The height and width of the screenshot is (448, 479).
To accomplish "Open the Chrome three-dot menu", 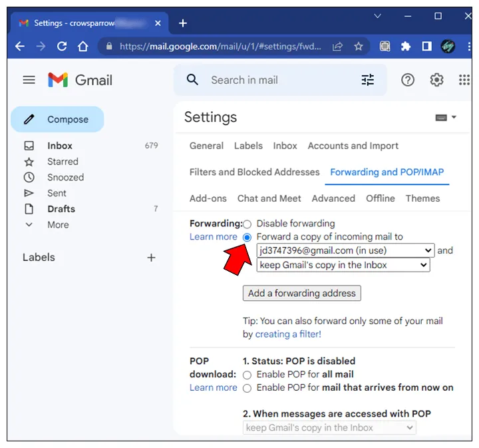I will [469, 47].
